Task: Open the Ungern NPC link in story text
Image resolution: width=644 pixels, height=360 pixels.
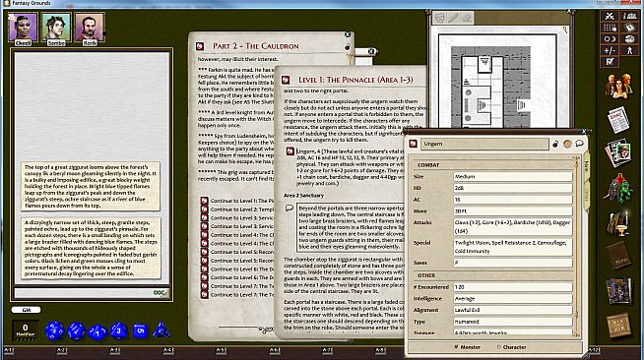Action: coord(290,151)
